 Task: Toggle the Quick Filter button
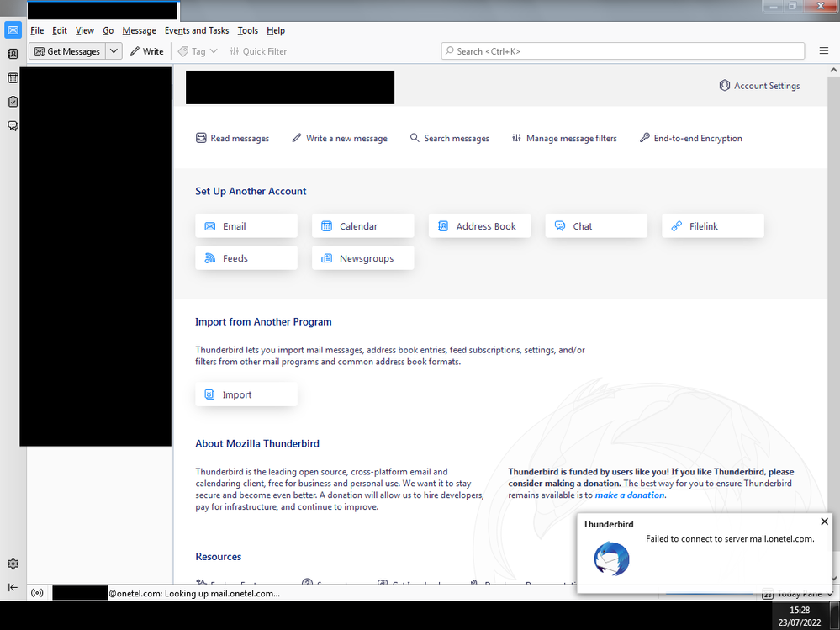[258, 51]
